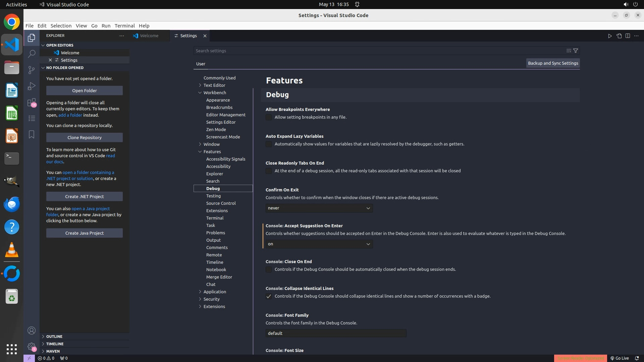Toggle Console Collapse Identical Lines checkbox

click(269, 296)
